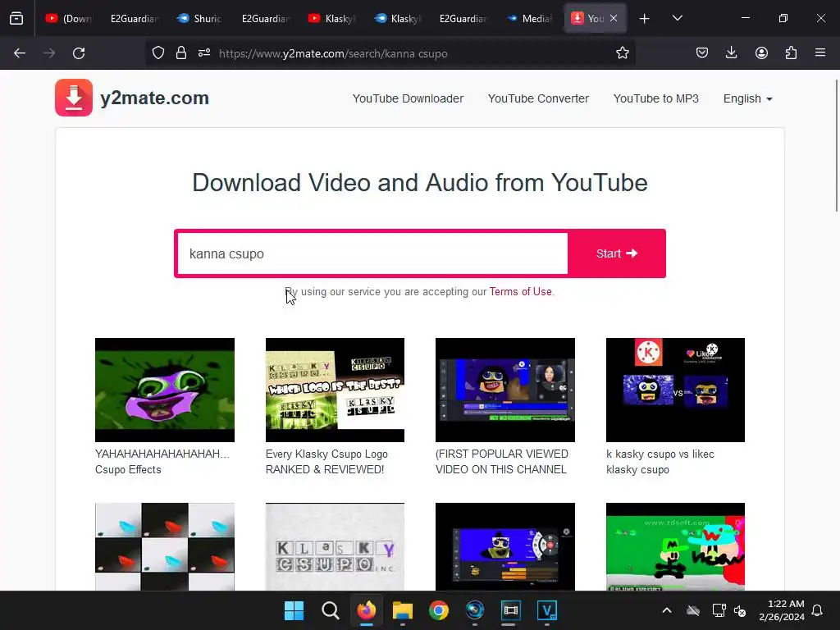The image size is (840, 630).
Task: Open the V app in taskbar
Action: pos(547,610)
